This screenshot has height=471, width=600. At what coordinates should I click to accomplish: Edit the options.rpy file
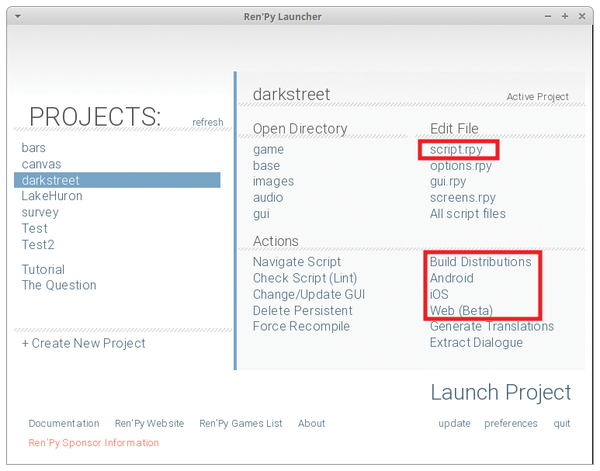[x=461, y=166]
